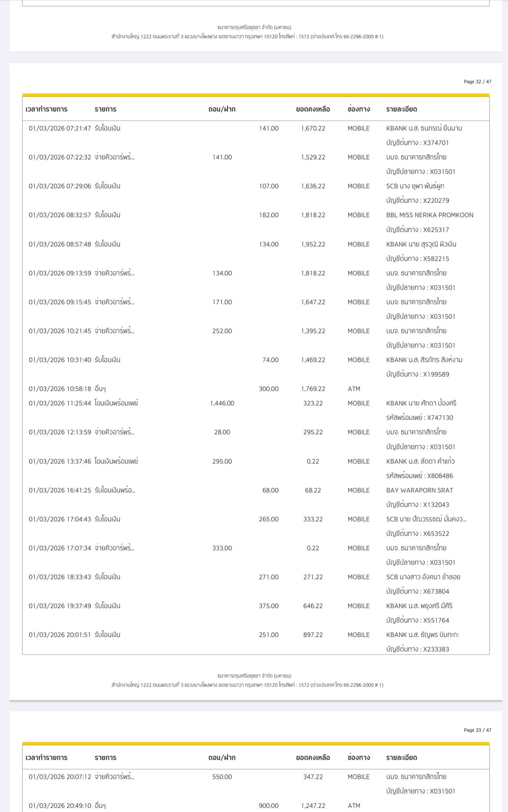Click the PromptPay code X808486

440,476
